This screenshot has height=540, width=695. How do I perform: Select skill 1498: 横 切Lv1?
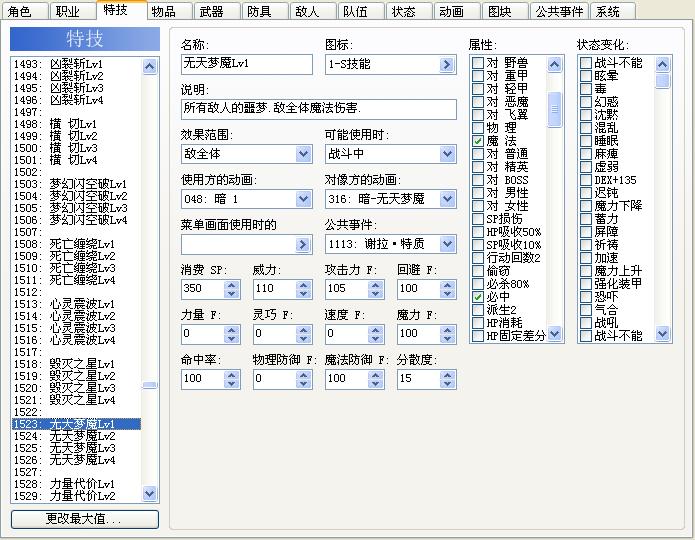[76, 124]
